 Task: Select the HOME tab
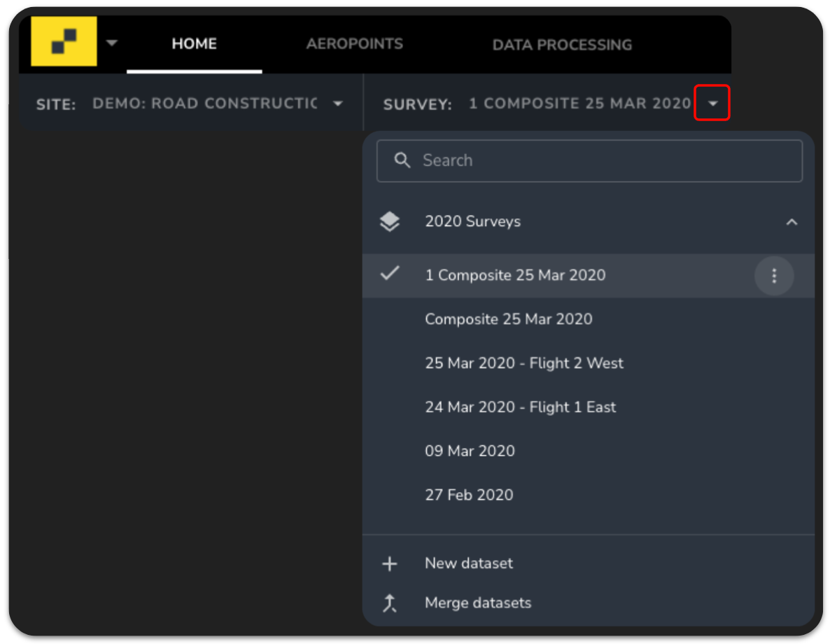coord(194,43)
